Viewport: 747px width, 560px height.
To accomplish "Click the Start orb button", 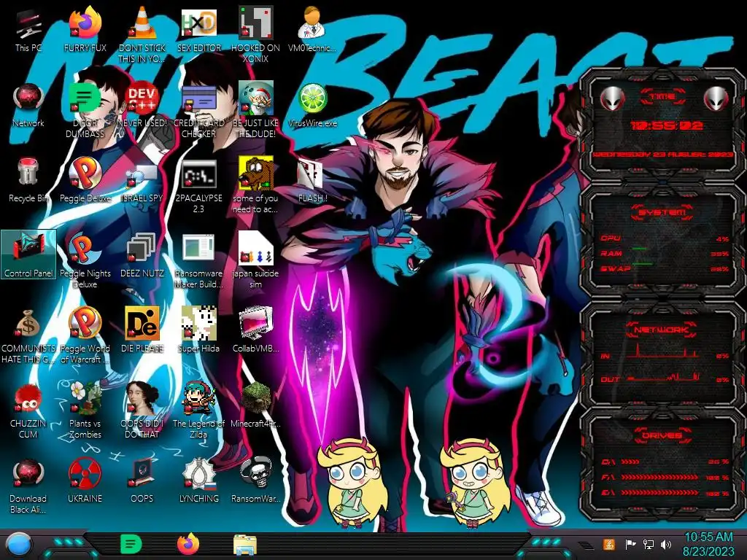I will [19, 544].
